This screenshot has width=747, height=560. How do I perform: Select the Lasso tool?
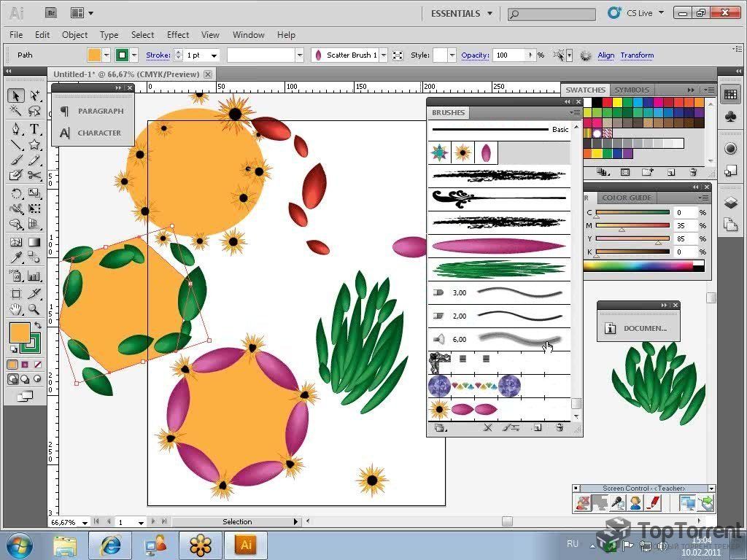point(34,112)
